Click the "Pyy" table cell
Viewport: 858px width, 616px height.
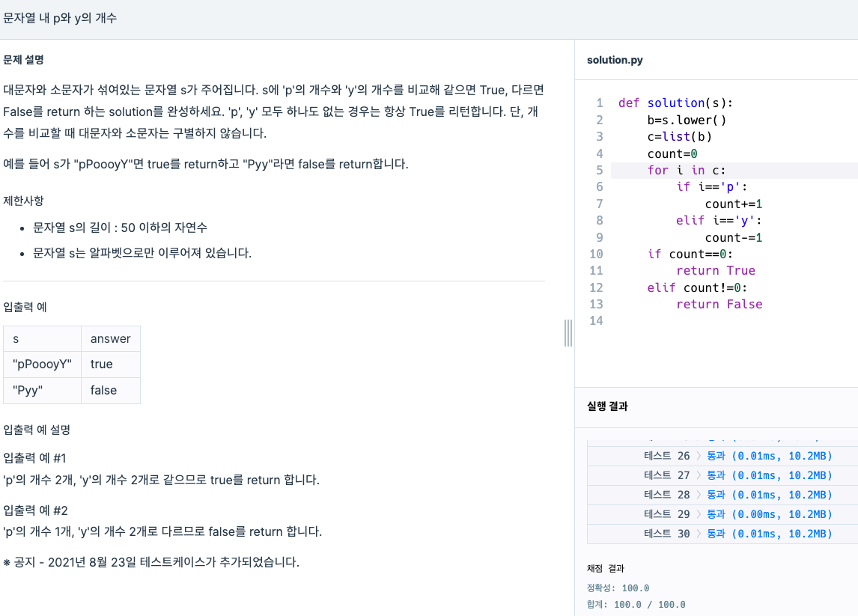click(x=42, y=391)
